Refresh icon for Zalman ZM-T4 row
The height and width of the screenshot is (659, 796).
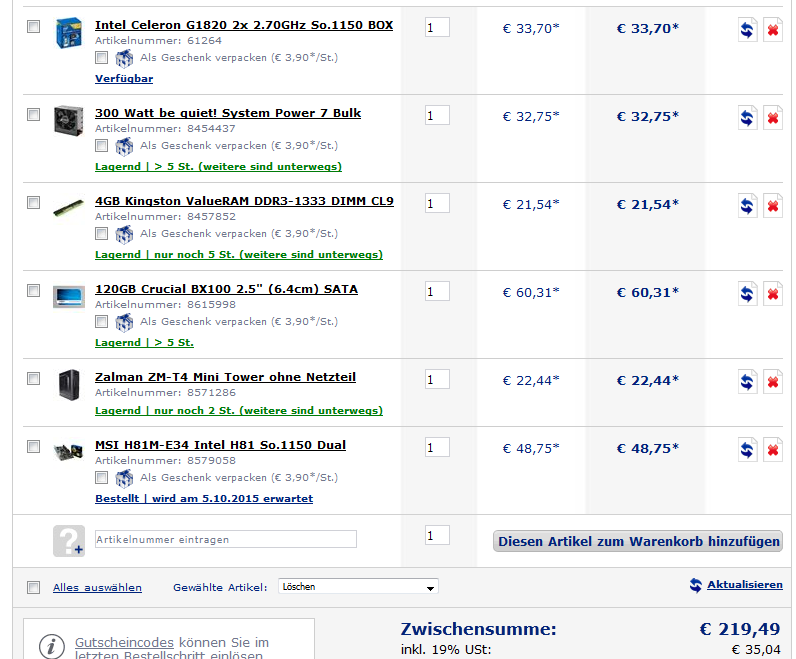pos(747,382)
